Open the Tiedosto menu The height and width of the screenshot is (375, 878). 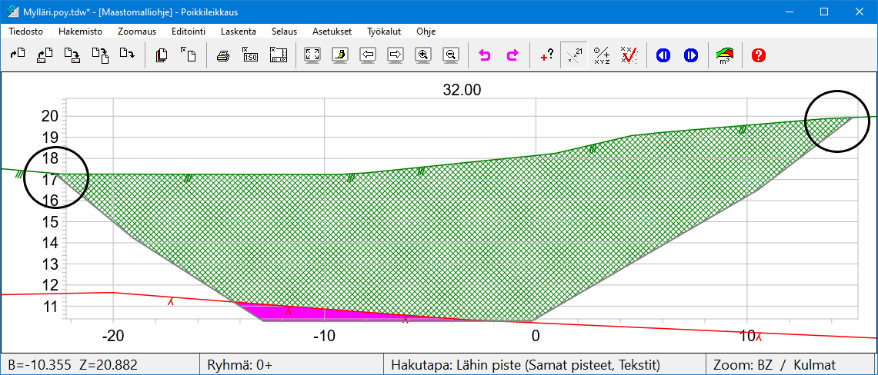26,31
